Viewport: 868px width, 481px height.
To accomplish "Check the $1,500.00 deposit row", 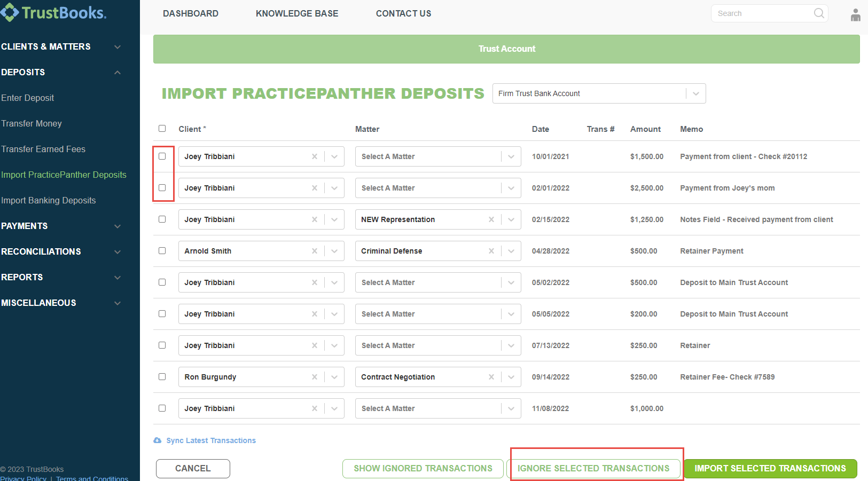I will click(162, 156).
